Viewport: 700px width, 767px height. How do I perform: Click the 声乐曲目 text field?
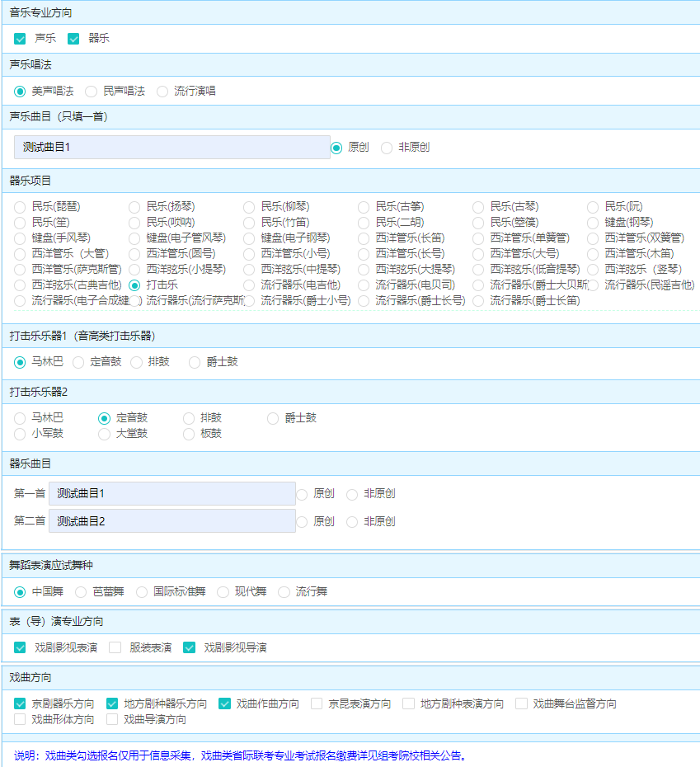point(172,148)
